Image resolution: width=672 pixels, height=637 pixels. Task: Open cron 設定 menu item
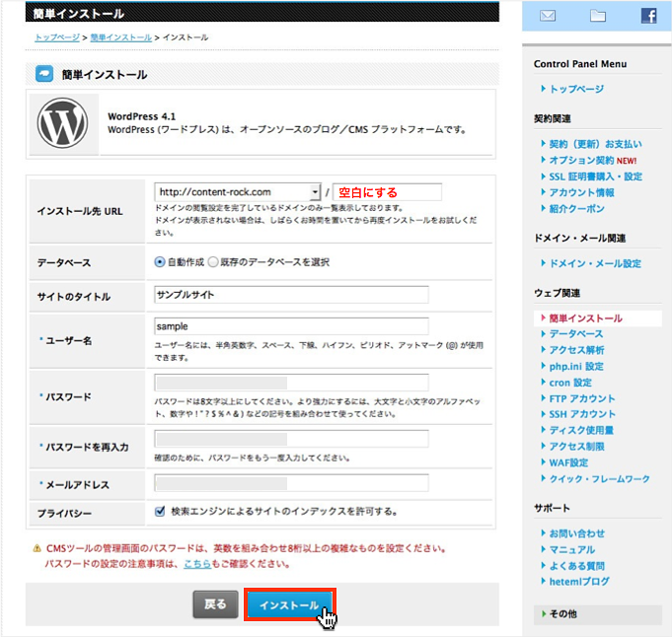point(570,383)
